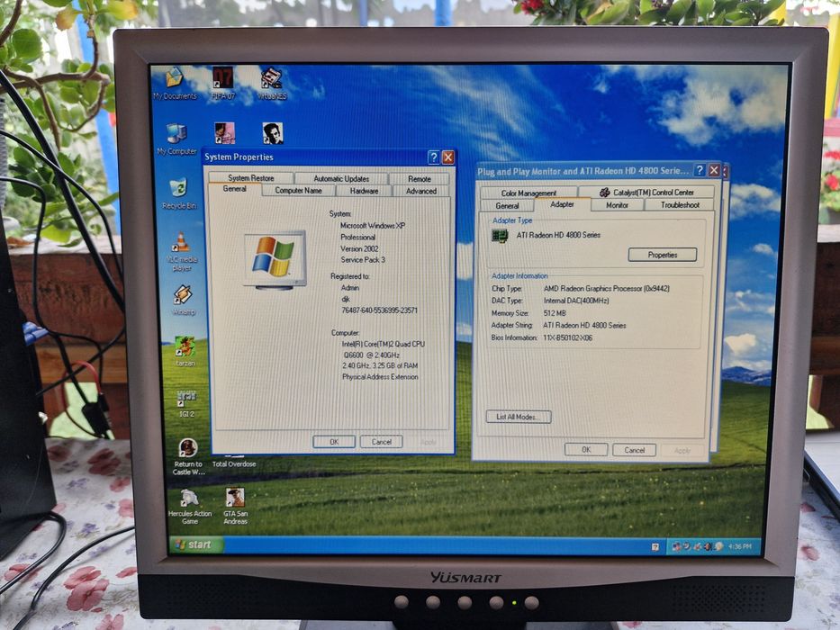Click the Total Overdose desktop label

[234, 463]
